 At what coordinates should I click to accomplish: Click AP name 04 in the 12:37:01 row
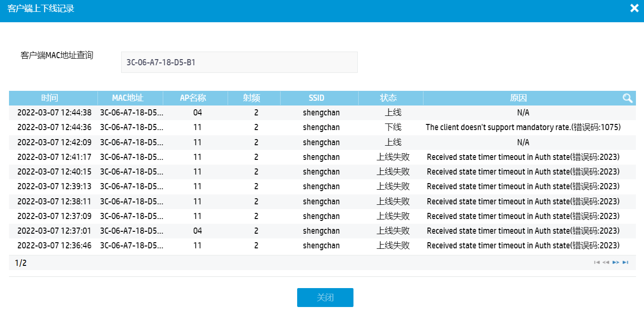point(197,231)
